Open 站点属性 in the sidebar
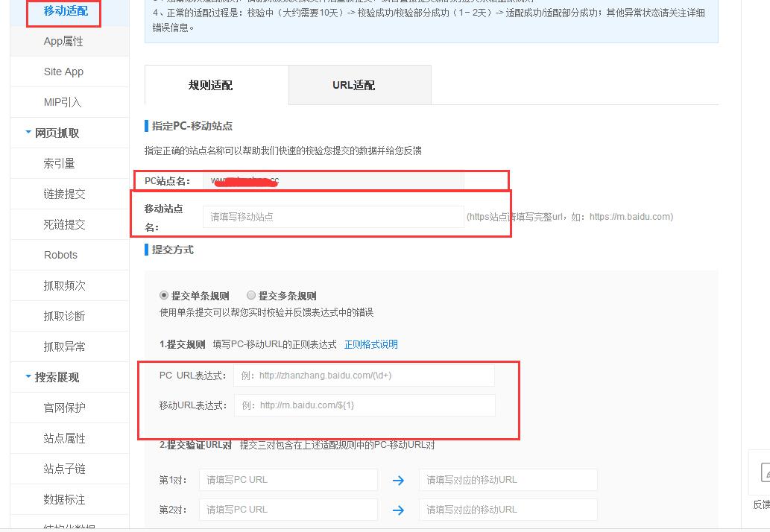Viewport: 770px width, 532px height. point(64,438)
